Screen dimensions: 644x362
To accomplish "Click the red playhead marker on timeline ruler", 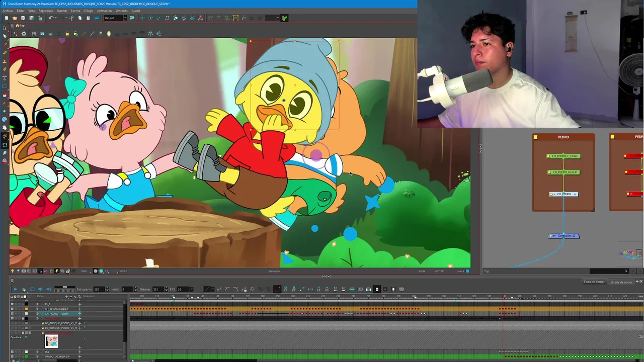I will click(x=504, y=296).
